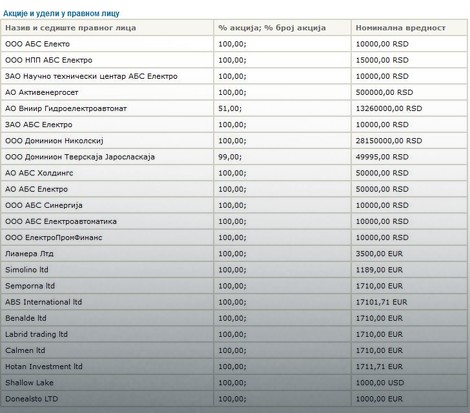The width and height of the screenshot is (470, 413).
Task: Click the row name 'Hotan Investment ltd'
Action: (x=44, y=367)
